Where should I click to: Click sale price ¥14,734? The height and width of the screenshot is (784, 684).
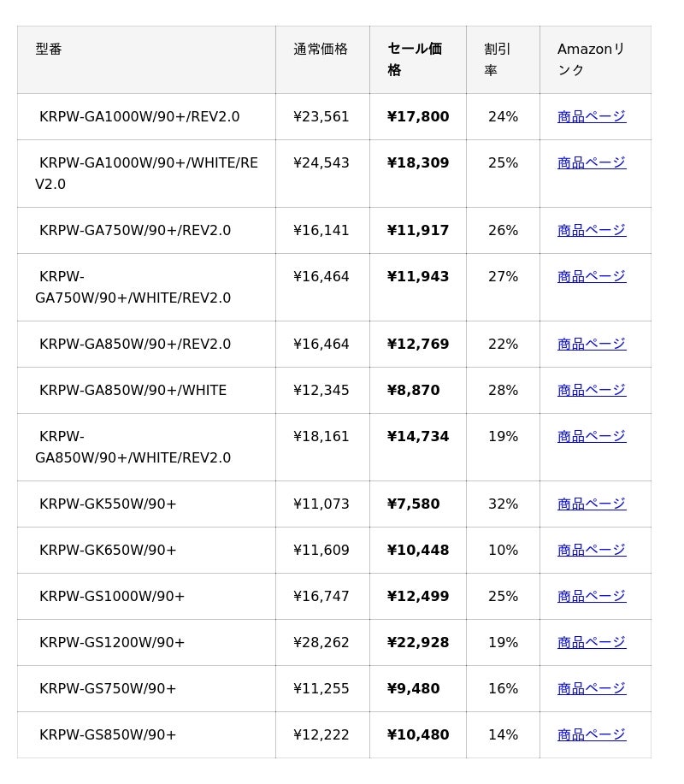tap(418, 436)
